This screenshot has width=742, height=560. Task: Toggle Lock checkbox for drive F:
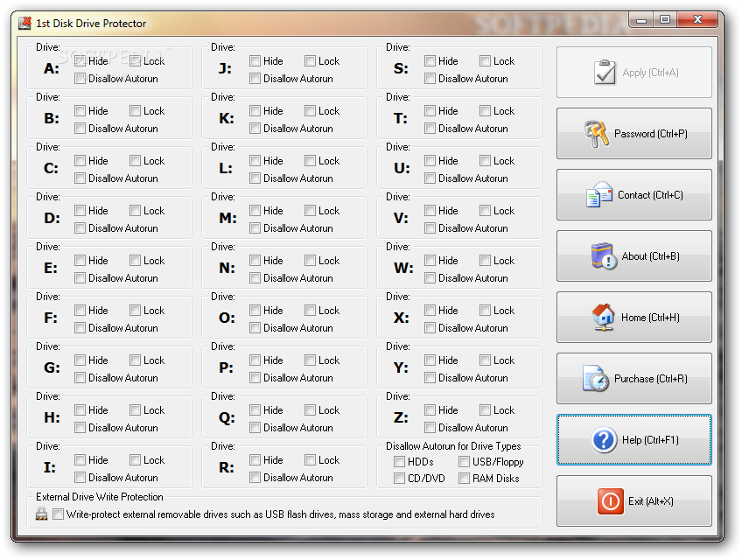(135, 311)
